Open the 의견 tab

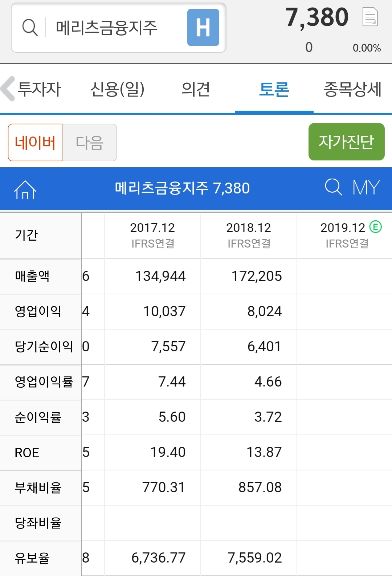(x=196, y=89)
